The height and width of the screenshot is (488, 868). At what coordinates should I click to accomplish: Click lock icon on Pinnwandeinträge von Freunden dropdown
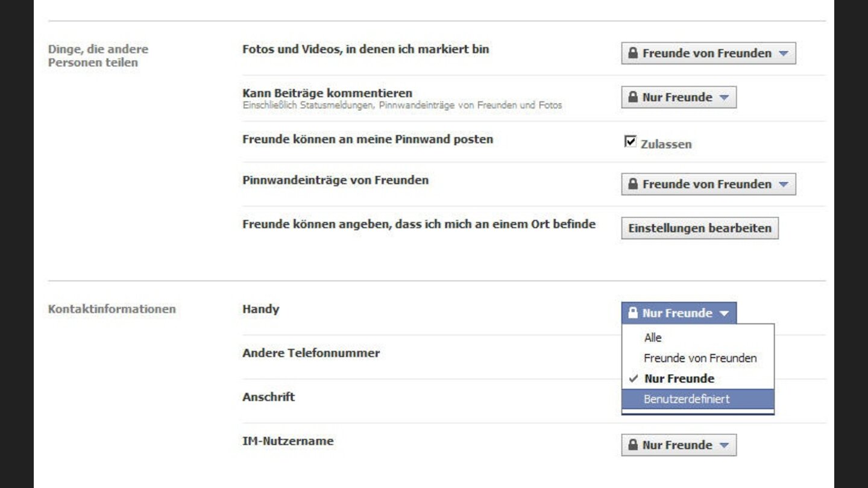pos(632,184)
